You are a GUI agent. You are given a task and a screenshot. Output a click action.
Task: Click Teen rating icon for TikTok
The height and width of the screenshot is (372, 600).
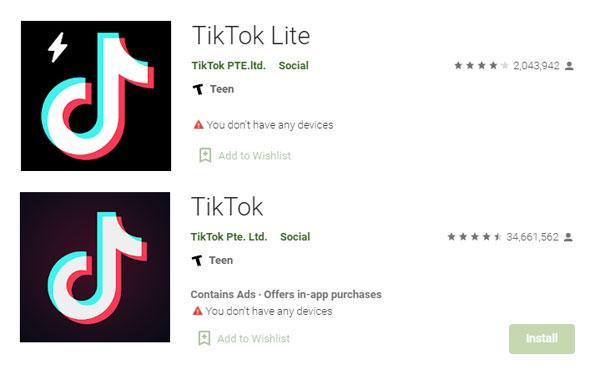point(197,261)
